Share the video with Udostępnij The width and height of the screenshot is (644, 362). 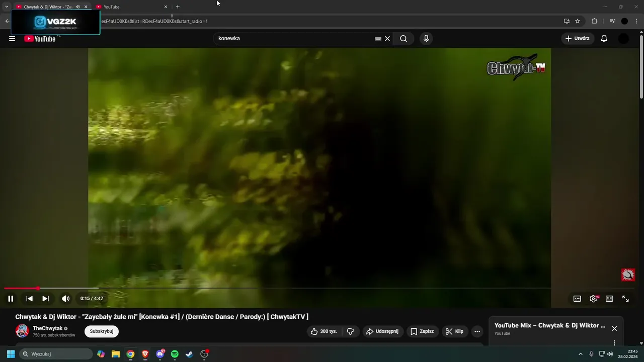(x=382, y=331)
